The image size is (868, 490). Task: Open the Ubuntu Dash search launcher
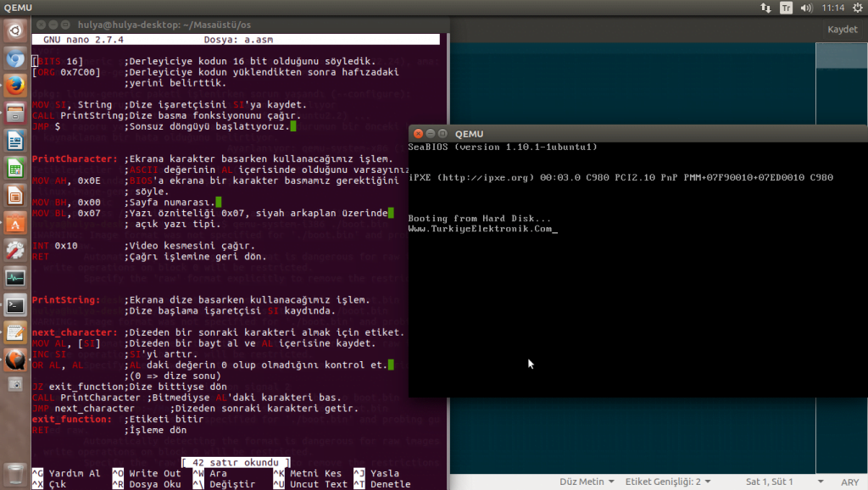point(15,31)
